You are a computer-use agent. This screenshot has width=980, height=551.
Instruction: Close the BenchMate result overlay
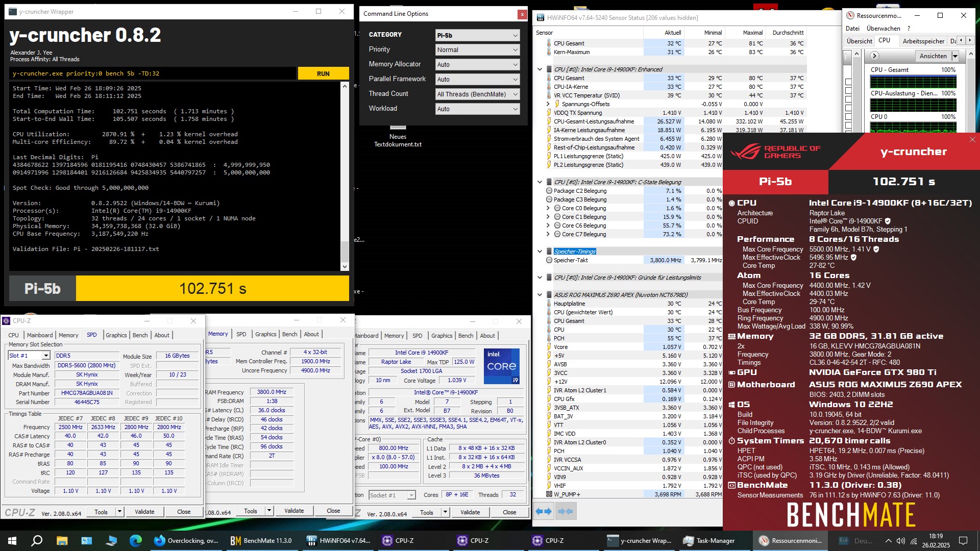click(x=972, y=139)
